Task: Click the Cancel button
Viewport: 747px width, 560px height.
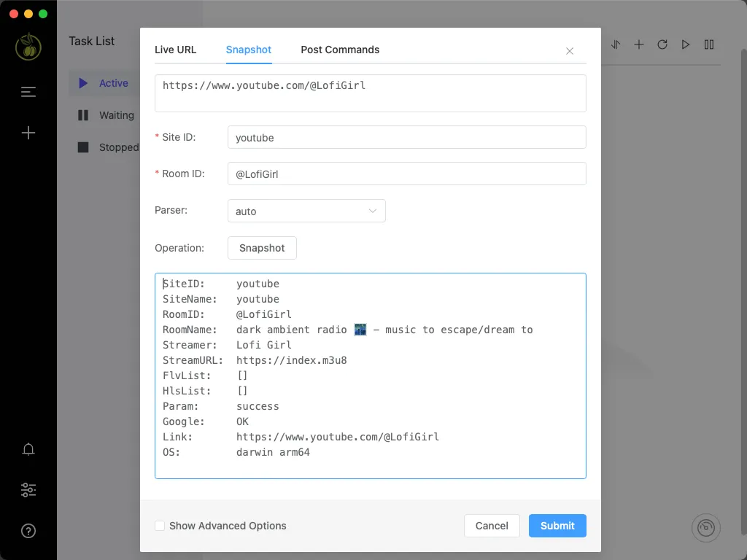Action: pyautogui.click(x=492, y=526)
